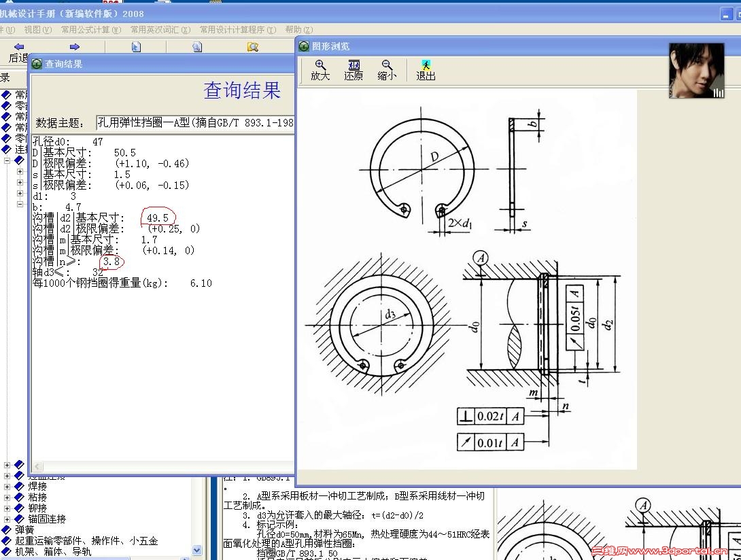Click the forward arrow toolbar icon

point(75,46)
